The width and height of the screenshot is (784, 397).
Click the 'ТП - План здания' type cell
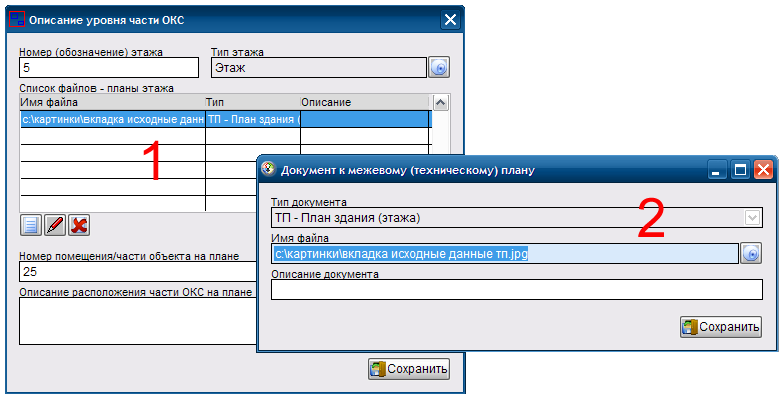click(x=253, y=120)
